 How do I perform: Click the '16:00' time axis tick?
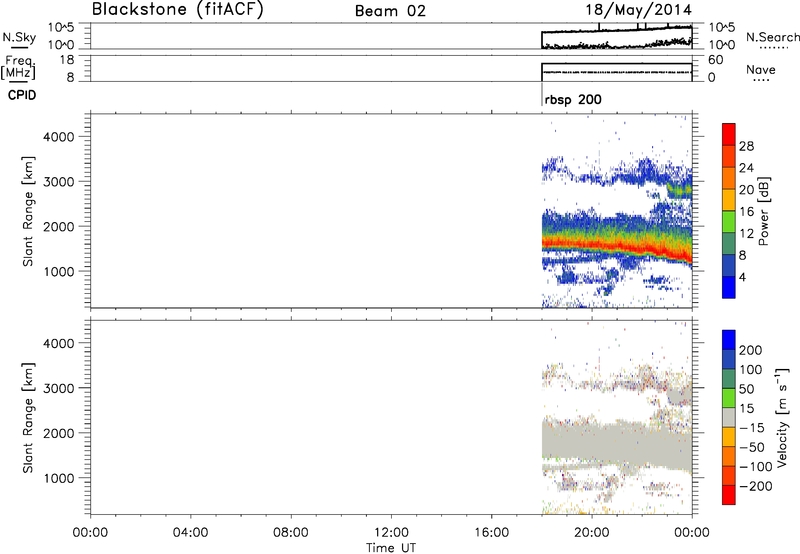tap(491, 533)
